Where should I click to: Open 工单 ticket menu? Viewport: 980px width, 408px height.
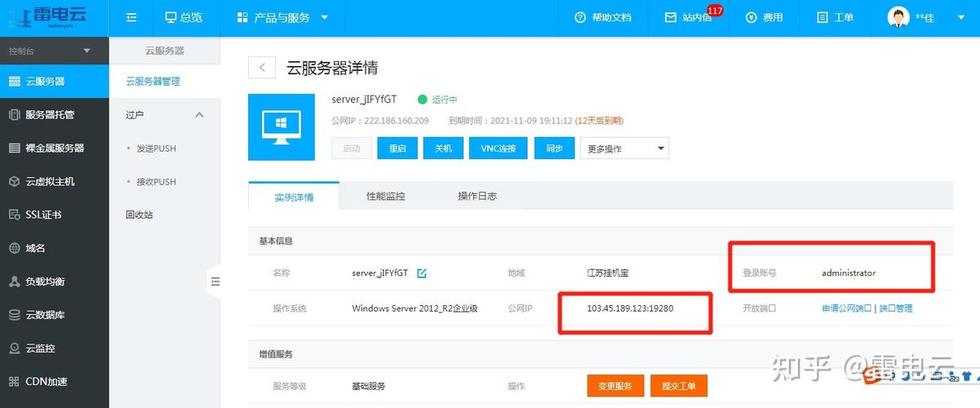[835, 17]
